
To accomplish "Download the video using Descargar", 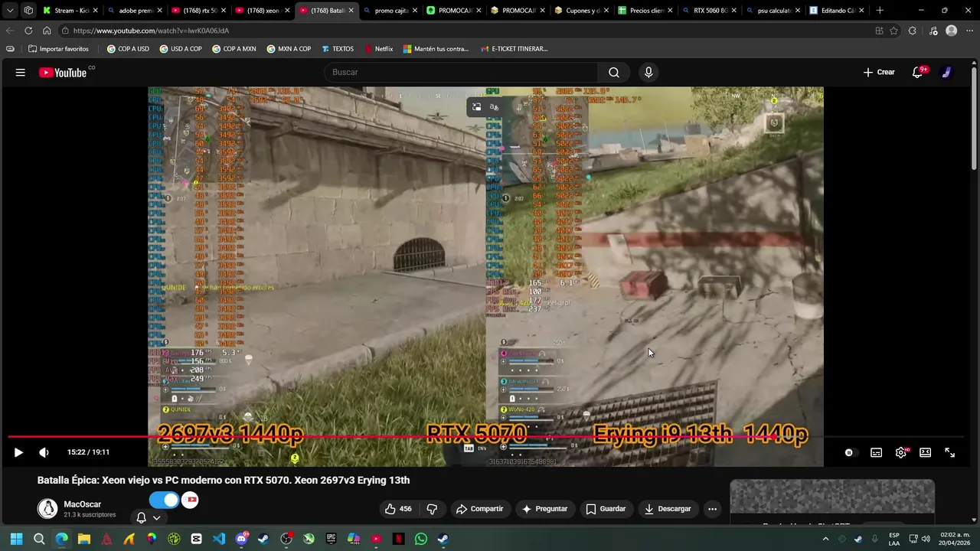I will pyautogui.click(x=668, y=509).
